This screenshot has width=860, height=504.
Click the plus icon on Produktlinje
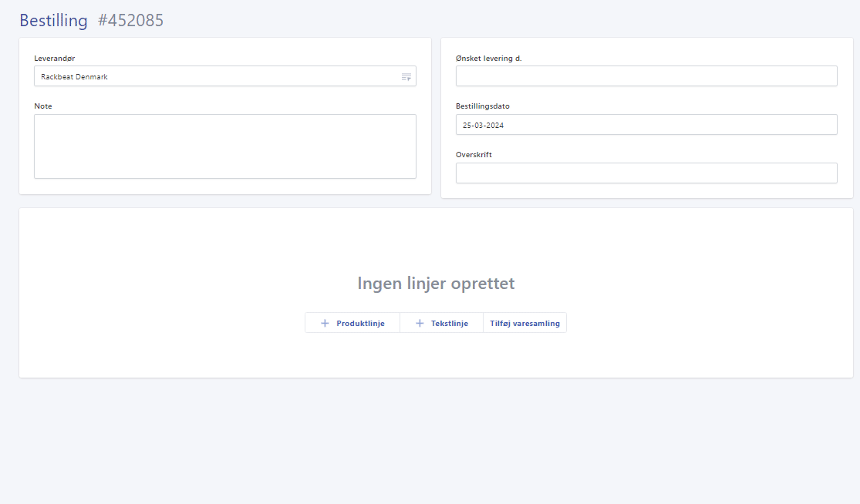pos(324,323)
